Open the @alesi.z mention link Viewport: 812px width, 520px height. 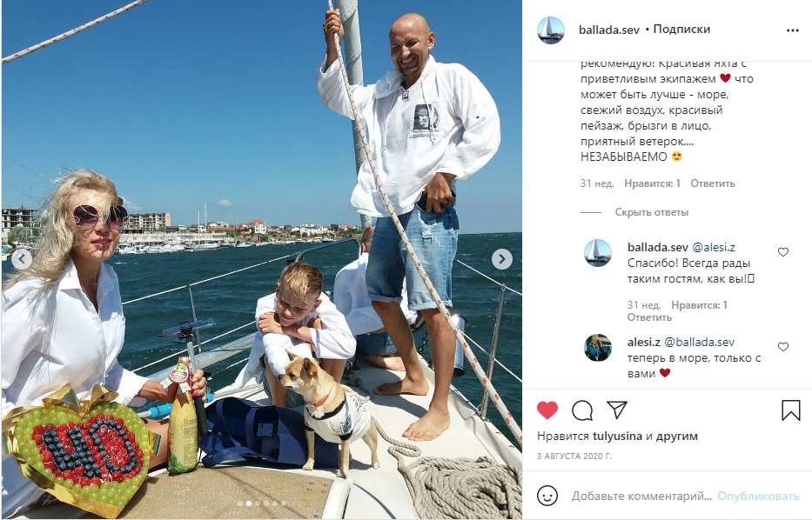pos(714,247)
